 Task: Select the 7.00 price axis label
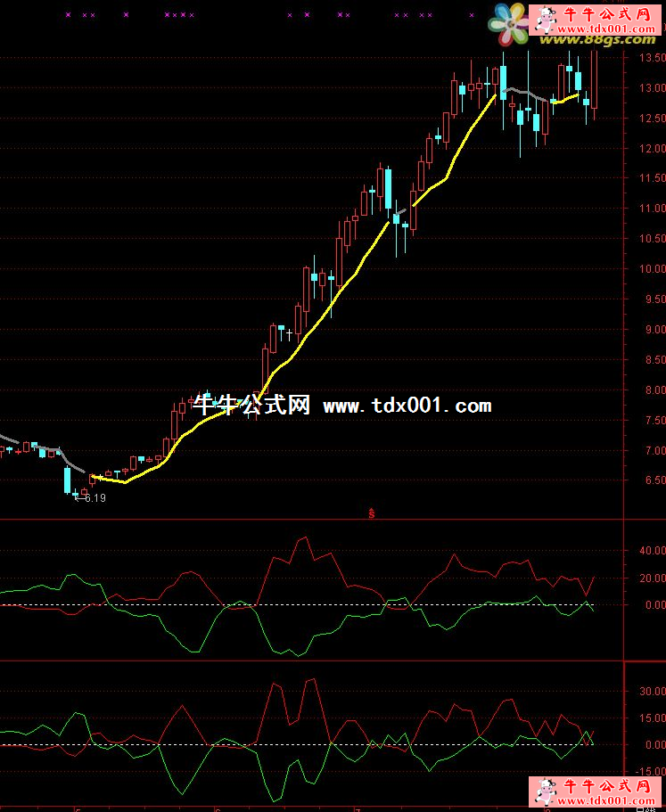pyautogui.click(x=655, y=450)
